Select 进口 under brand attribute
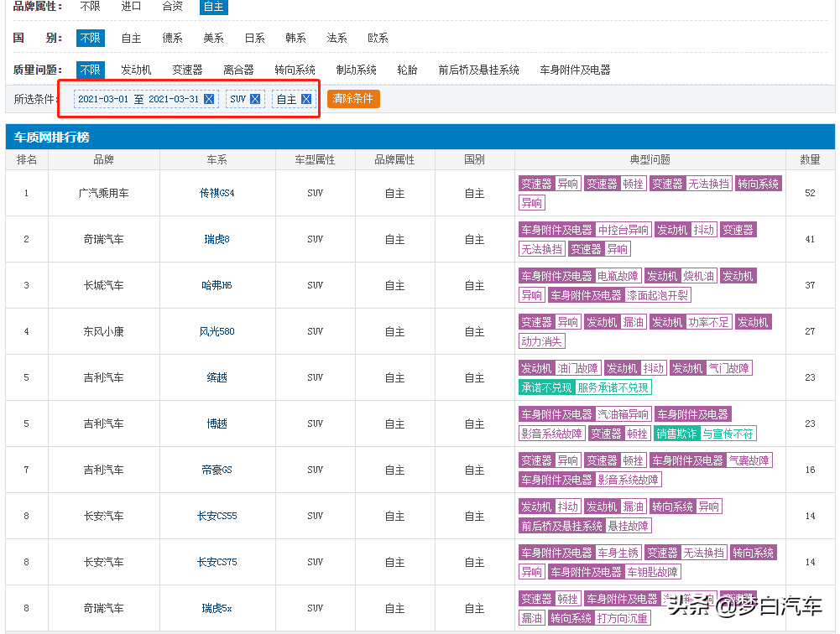Viewport: 840px width, 634px height. point(131,7)
